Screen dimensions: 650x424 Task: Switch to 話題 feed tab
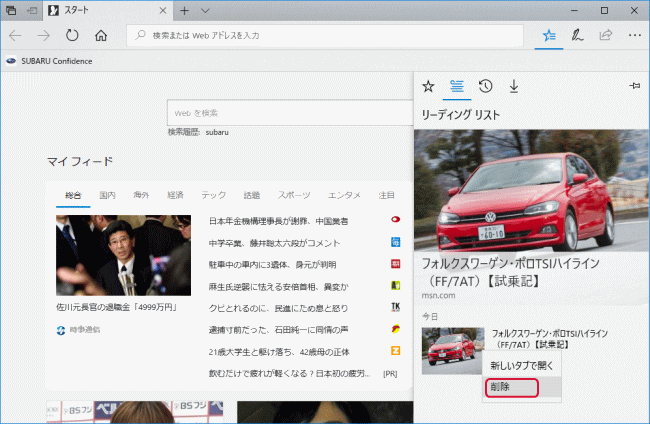coord(252,195)
